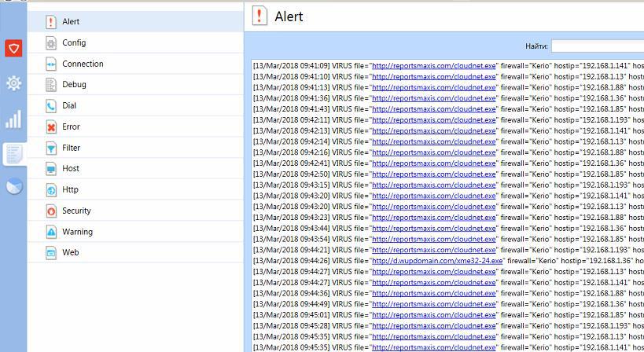Select the [13/Mar/2018 09:42:13] timestamp
The image size is (644, 352).
(x=291, y=130)
